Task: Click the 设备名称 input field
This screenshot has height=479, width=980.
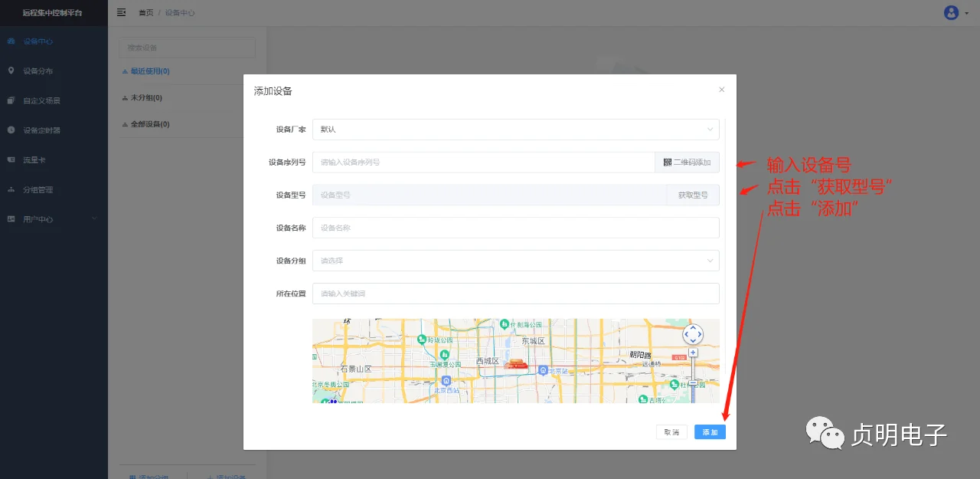Action: [515, 228]
